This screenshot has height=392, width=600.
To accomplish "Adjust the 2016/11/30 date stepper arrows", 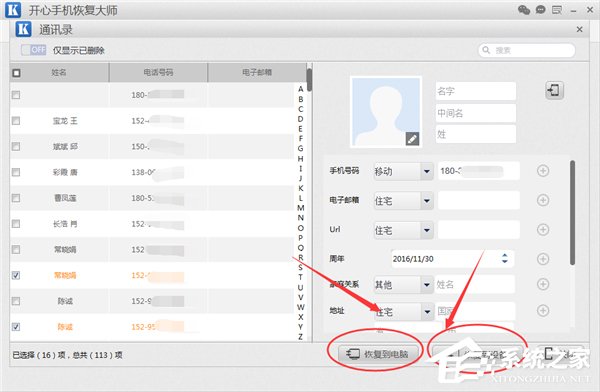I will click(x=505, y=258).
